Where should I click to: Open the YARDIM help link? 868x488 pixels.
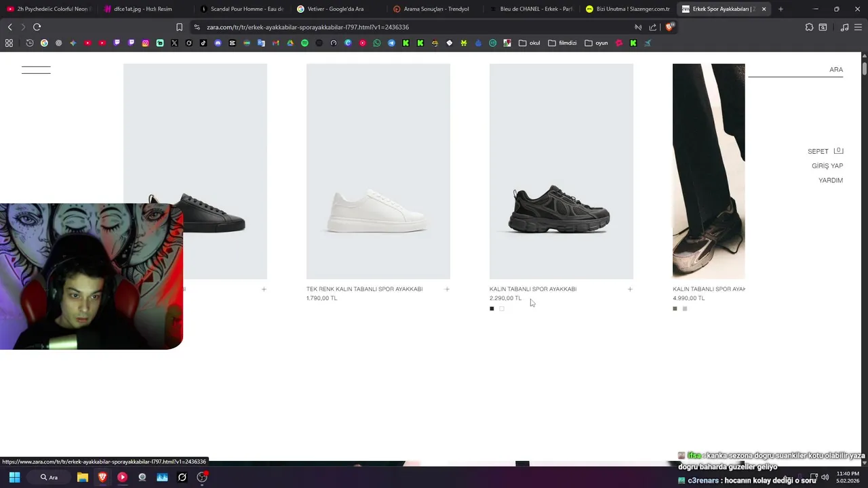click(x=831, y=180)
